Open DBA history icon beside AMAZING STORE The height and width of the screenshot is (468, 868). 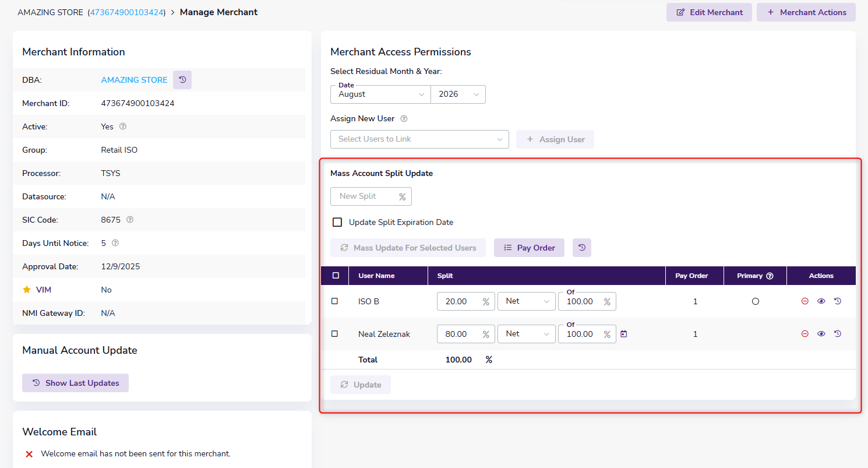click(182, 80)
